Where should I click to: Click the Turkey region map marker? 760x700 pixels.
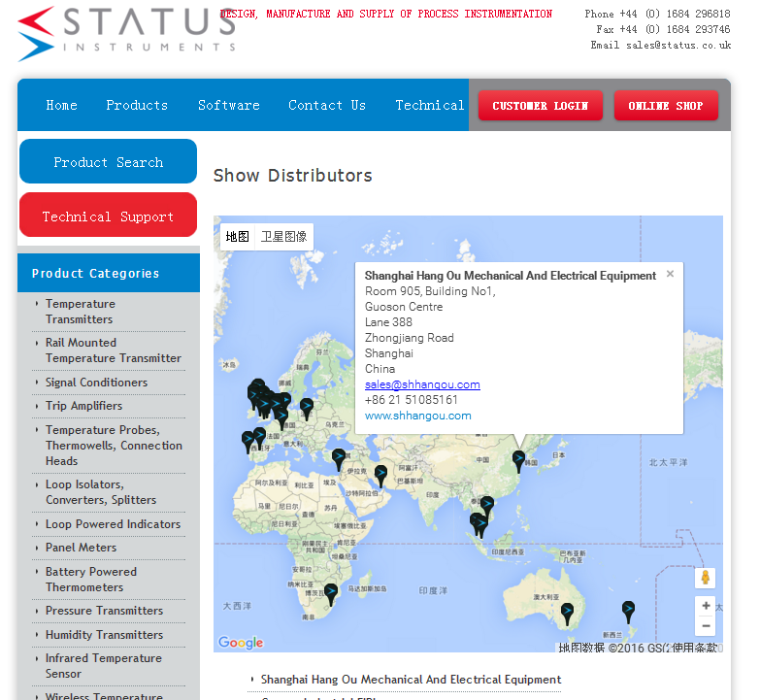coord(339,459)
